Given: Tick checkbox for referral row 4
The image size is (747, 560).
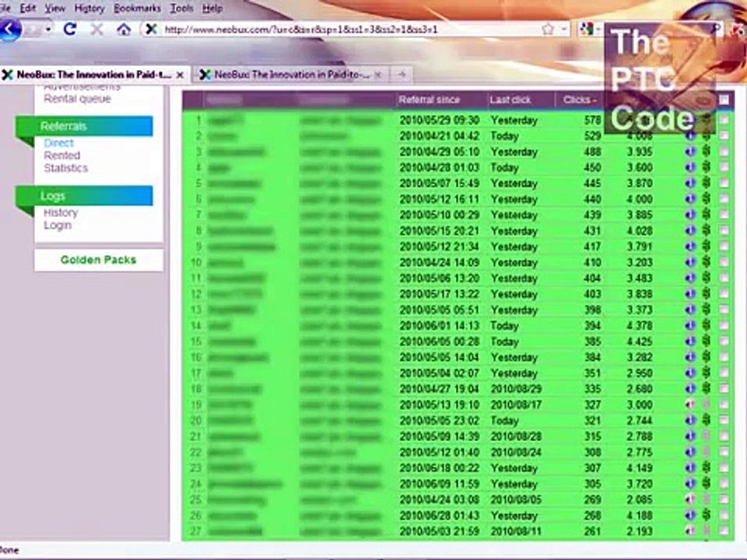Looking at the screenshot, I should pos(724,168).
